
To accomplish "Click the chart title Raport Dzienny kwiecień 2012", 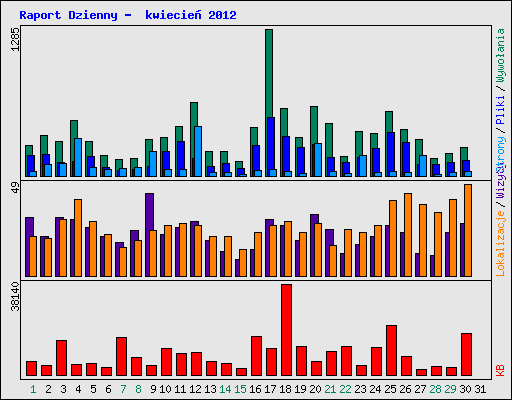I will 128,15.
